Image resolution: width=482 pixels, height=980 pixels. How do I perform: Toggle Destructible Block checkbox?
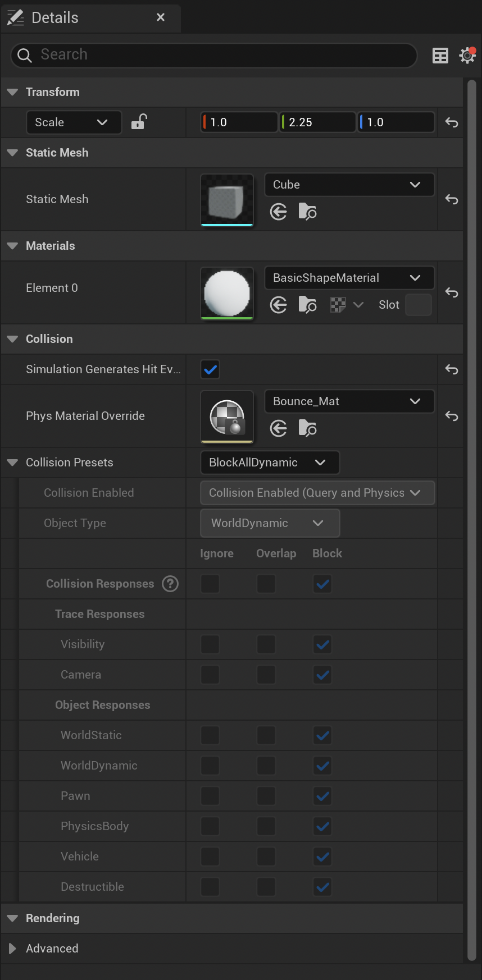coord(322,887)
